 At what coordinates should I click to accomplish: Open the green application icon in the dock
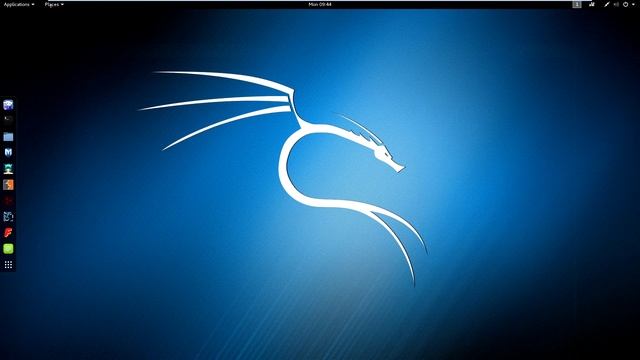tap(8, 249)
